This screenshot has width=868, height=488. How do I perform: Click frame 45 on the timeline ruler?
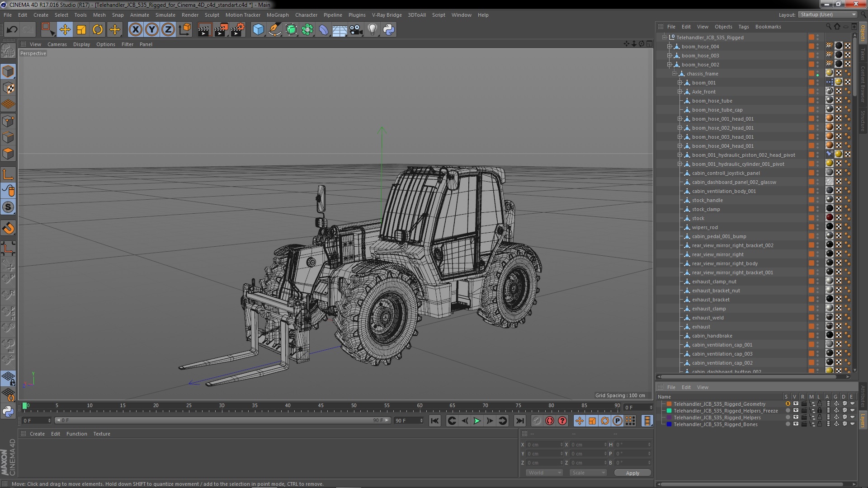click(321, 406)
